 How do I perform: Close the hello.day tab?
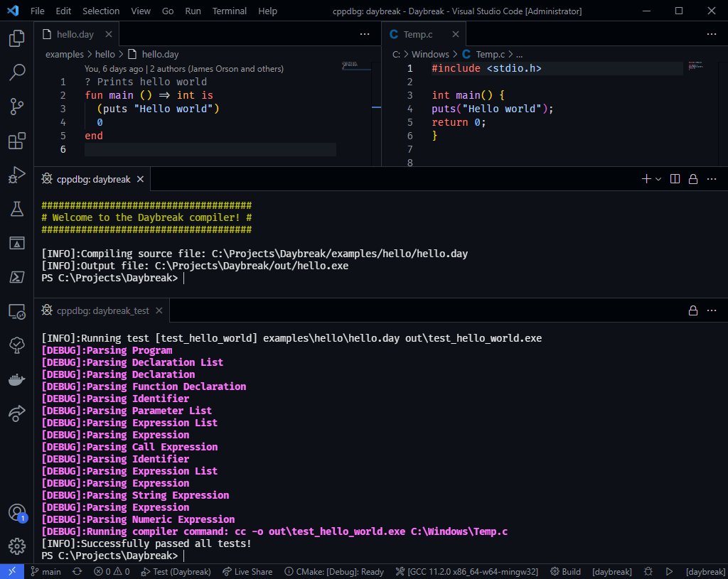click(109, 34)
